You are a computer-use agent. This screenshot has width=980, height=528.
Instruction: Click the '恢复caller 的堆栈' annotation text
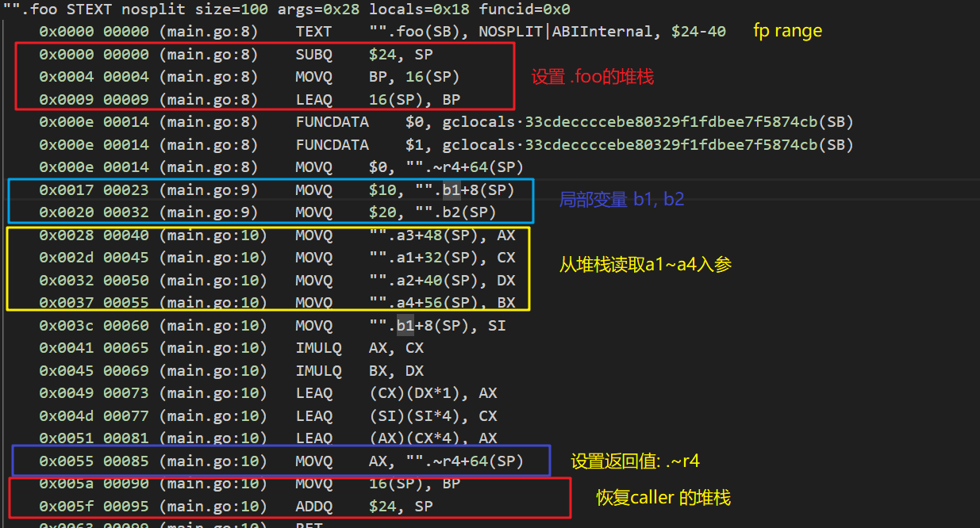(663, 498)
